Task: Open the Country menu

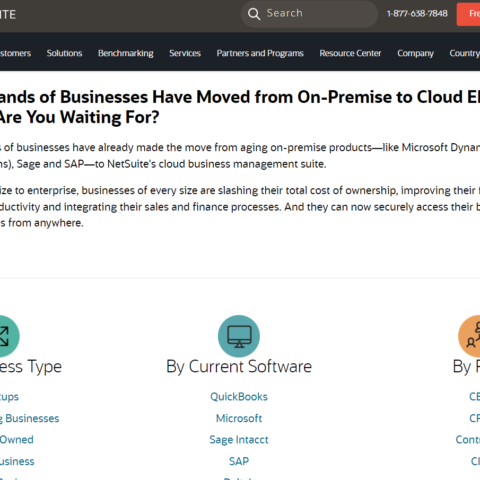Action: (x=465, y=53)
